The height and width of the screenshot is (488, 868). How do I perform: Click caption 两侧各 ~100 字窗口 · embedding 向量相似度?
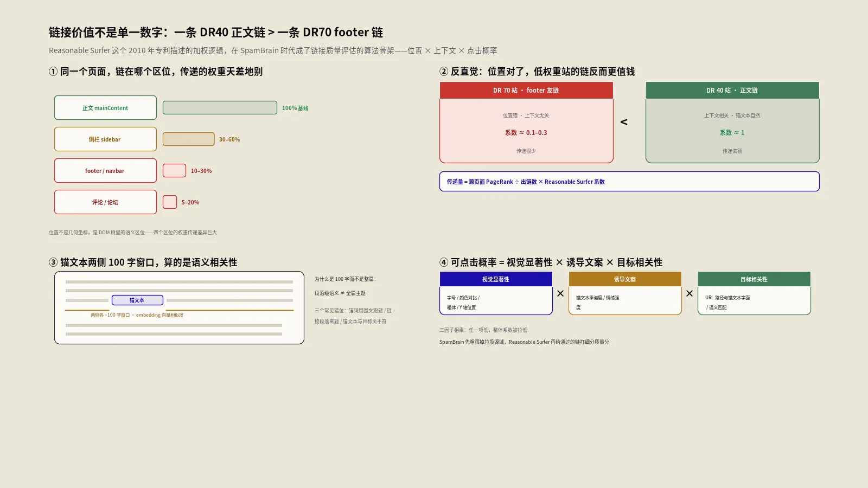click(x=137, y=315)
